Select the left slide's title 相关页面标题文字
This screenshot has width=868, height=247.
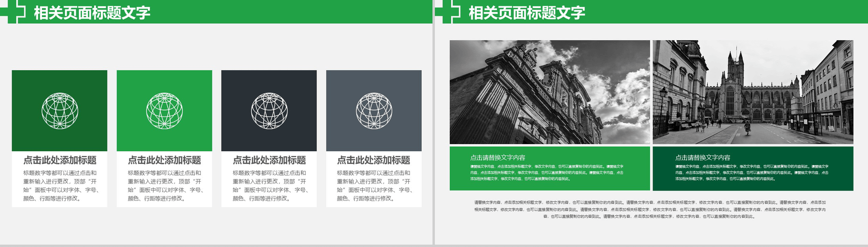coord(92,13)
